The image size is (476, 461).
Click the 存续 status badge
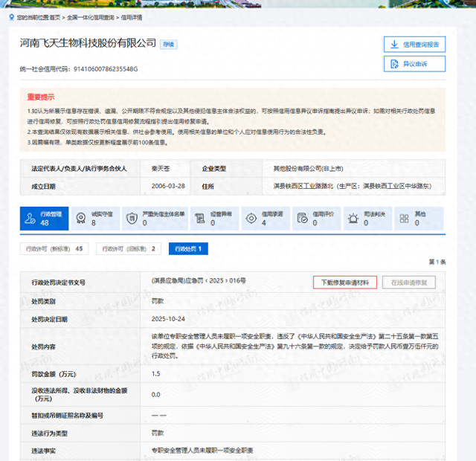click(169, 45)
